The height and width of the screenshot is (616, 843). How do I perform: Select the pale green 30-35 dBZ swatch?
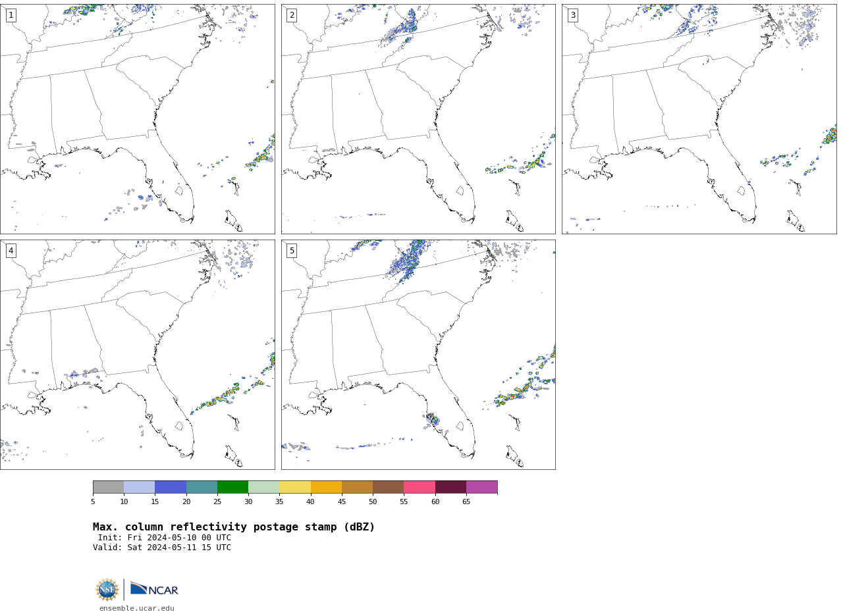point(264,487)
